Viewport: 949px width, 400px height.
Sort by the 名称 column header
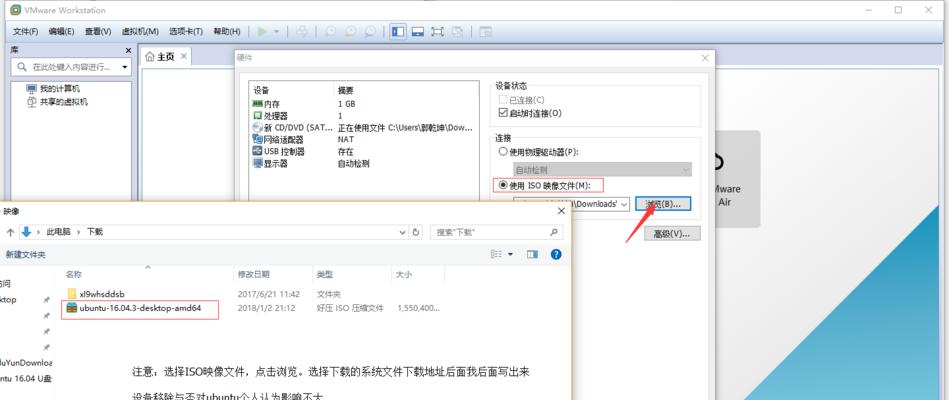74,275
